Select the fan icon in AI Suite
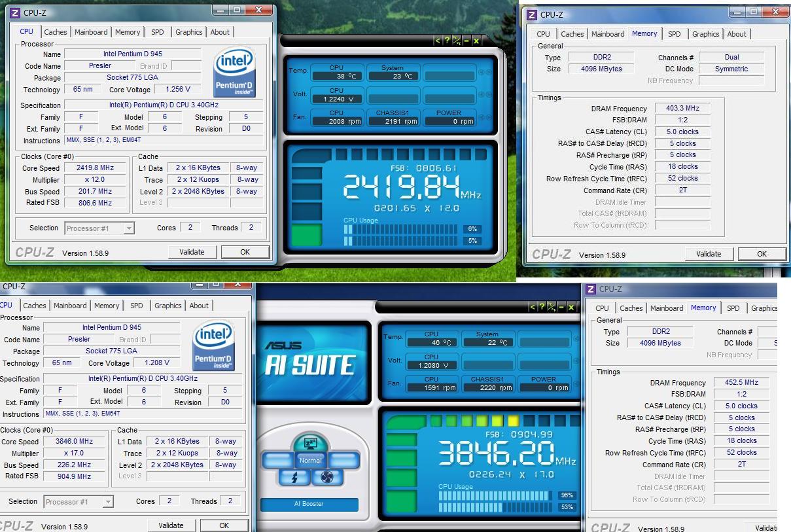 (327, 477)
